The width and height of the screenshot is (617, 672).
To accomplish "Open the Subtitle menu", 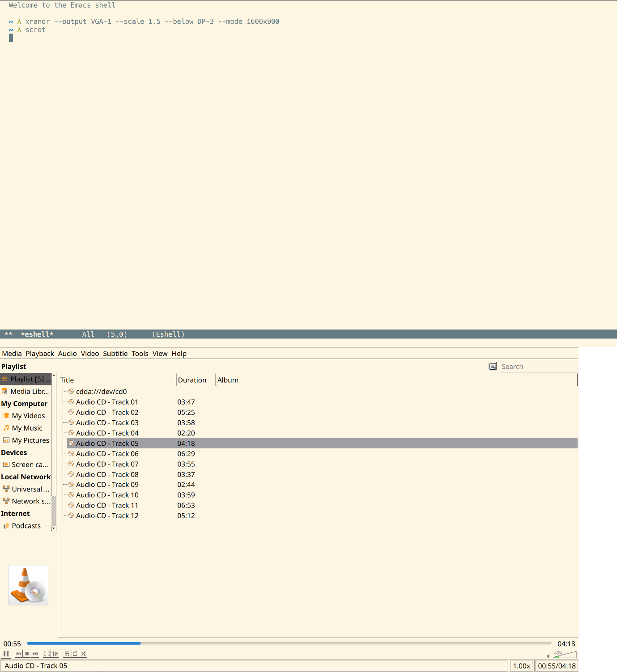I will pyautogui.click(x=115, y=354).
